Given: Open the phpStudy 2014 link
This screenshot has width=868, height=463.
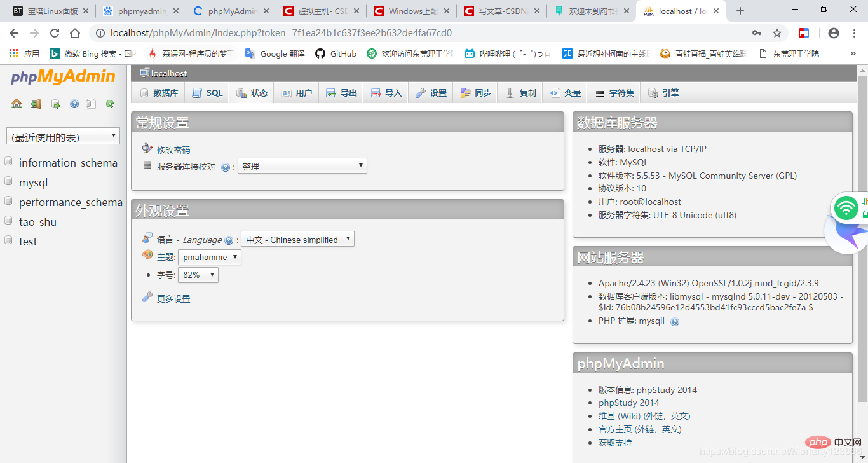Looking at the screenshot, I should tap(628, 403).
